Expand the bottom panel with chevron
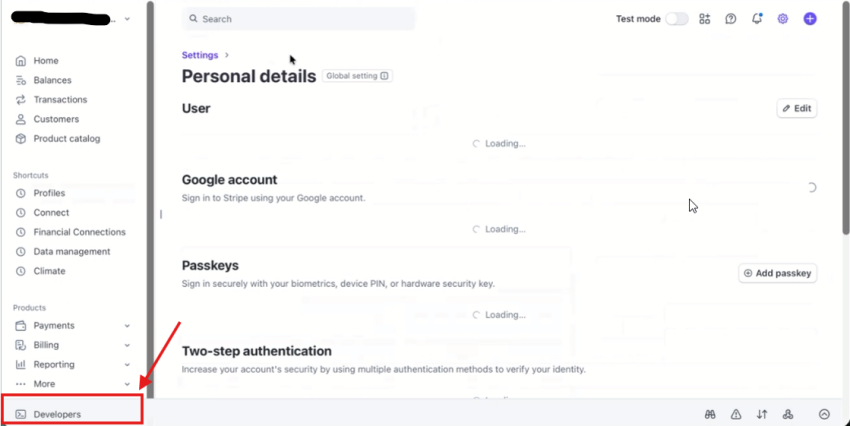Image resolution: width=850 pixels, height=426 pixels. coord(824,414)
